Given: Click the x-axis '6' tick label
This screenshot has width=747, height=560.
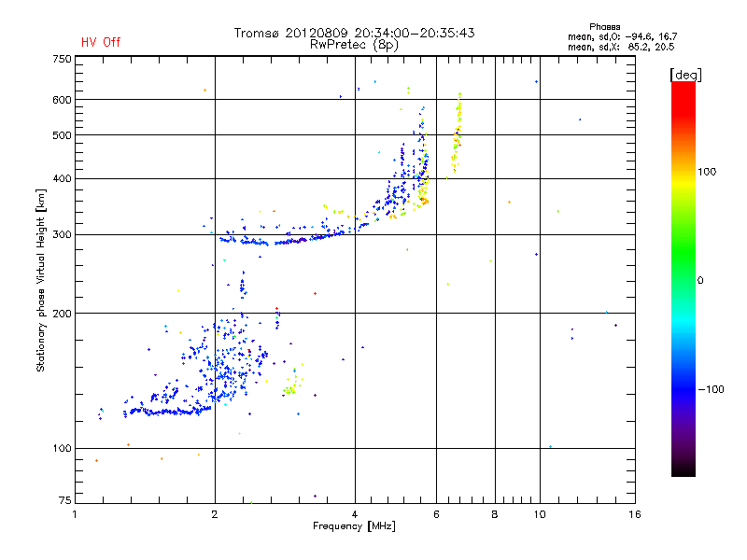Looking at the screenshot, I should pos(436,514).
